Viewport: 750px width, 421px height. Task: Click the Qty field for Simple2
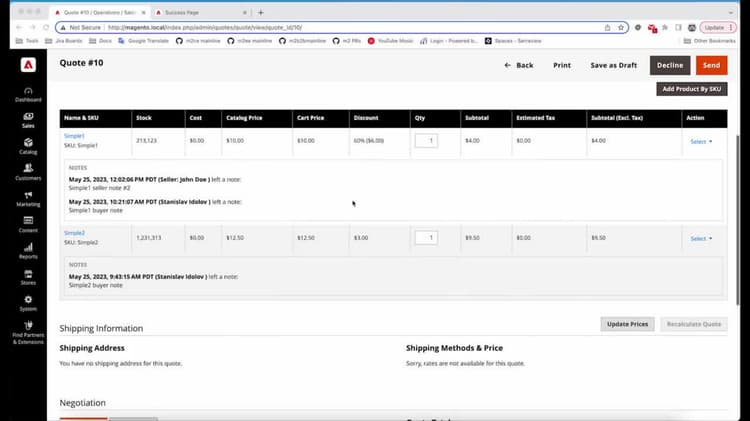click(426, 238)
